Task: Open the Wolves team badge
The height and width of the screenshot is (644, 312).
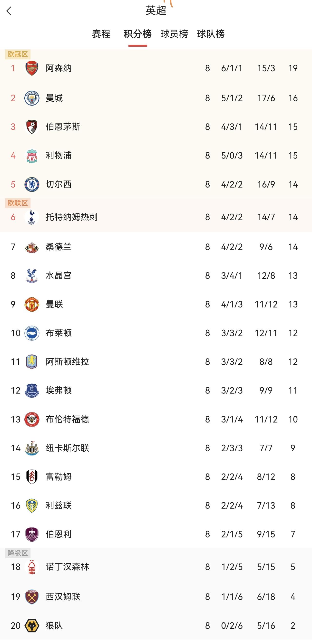Action: tap(32, 625)
